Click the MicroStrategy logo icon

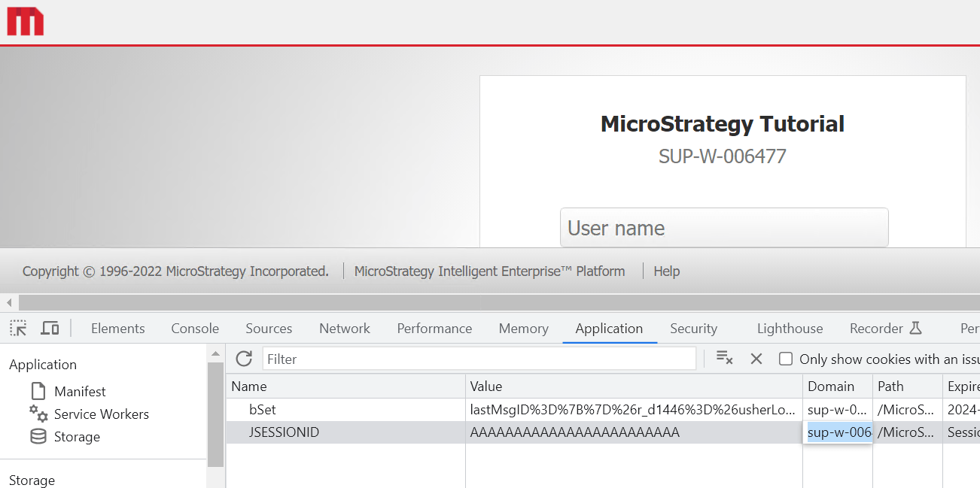pyautogui.click(x=26, y=22)
